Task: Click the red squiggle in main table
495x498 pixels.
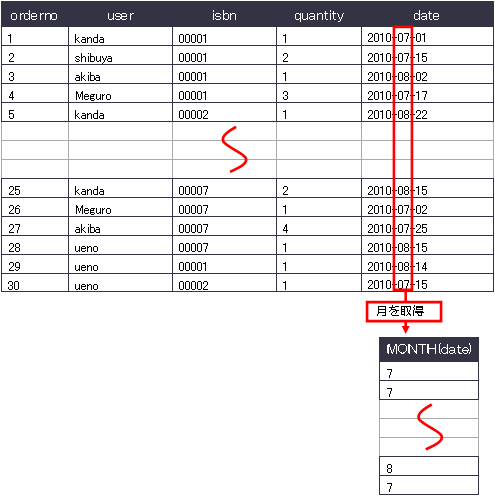Action: [x=234, y=149]
